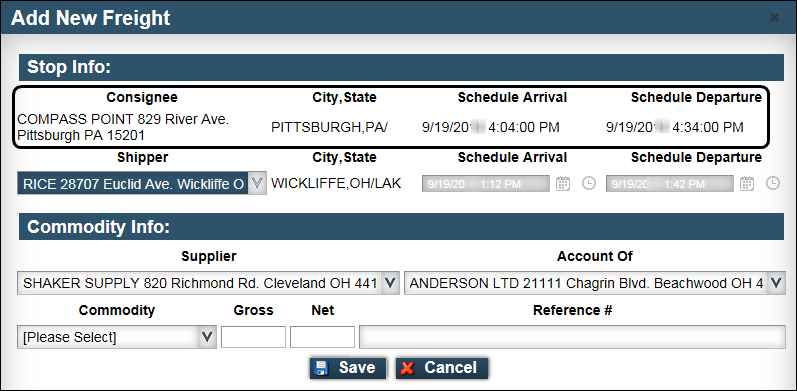
Task: Click the Save button with disk icon
Action: coord(348,368)
